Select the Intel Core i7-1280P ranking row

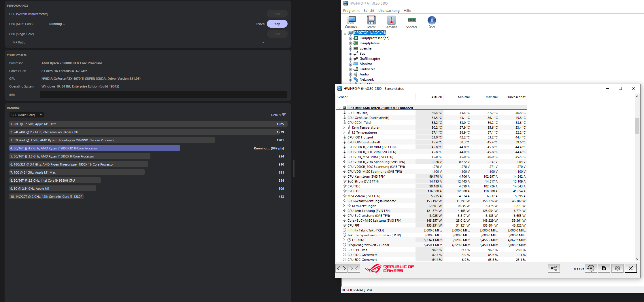pos(148,197)
